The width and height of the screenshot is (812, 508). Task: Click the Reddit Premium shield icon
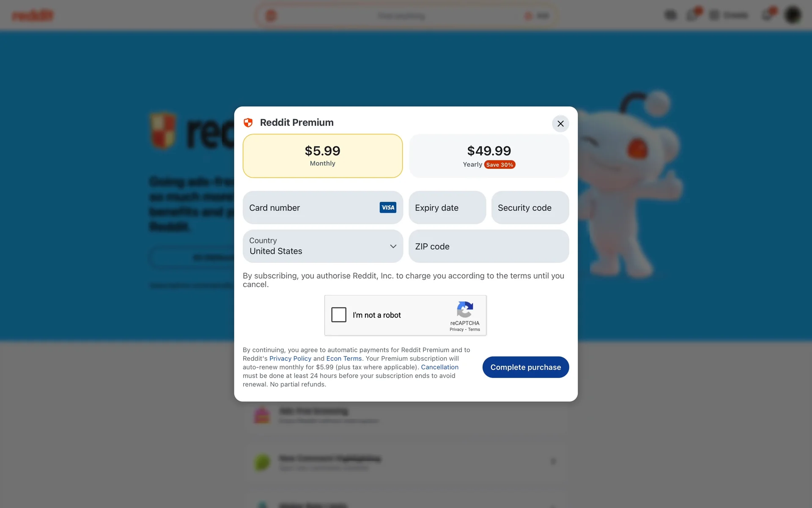248,123
